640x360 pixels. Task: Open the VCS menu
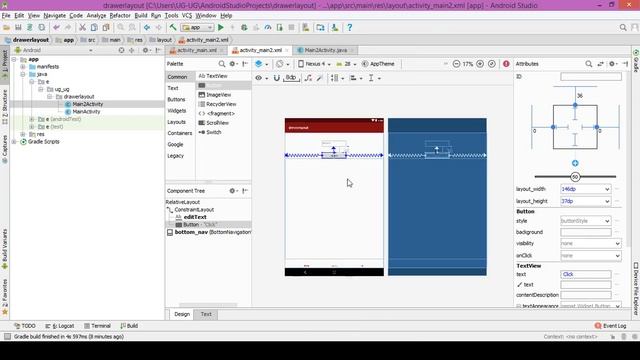coord(187,16)
